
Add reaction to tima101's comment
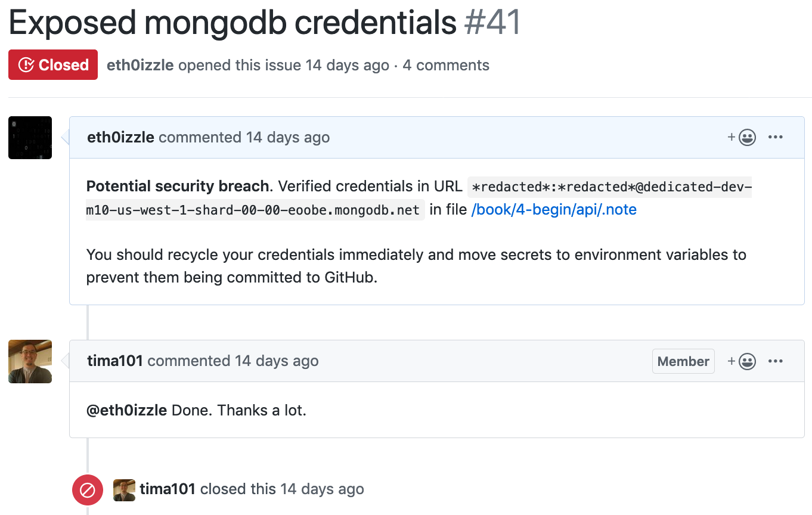pyautogui.click(x=742, y=361)
